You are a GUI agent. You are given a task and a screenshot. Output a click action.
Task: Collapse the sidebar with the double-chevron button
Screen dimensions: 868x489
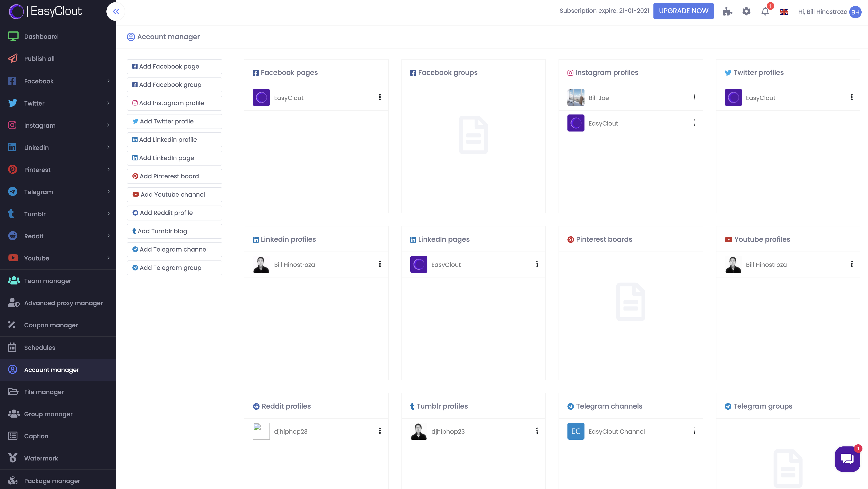tap(116, 11)
